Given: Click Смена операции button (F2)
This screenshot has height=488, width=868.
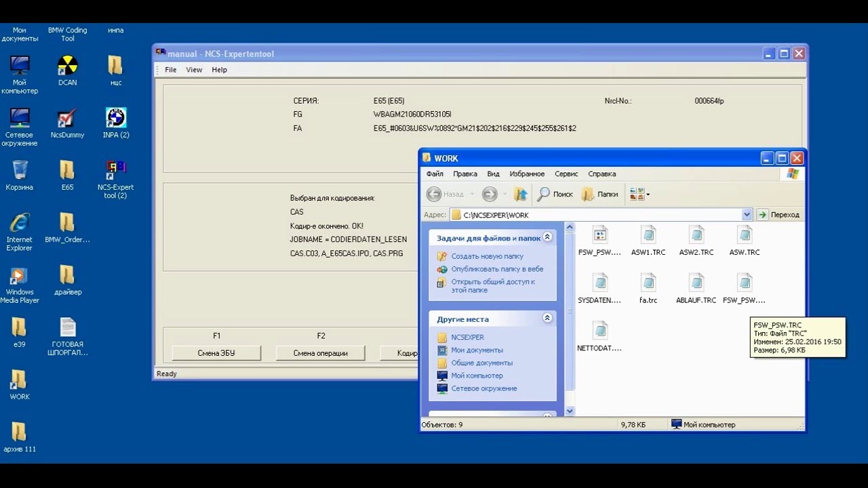Looking at the screenshot, I should point(320,353).
